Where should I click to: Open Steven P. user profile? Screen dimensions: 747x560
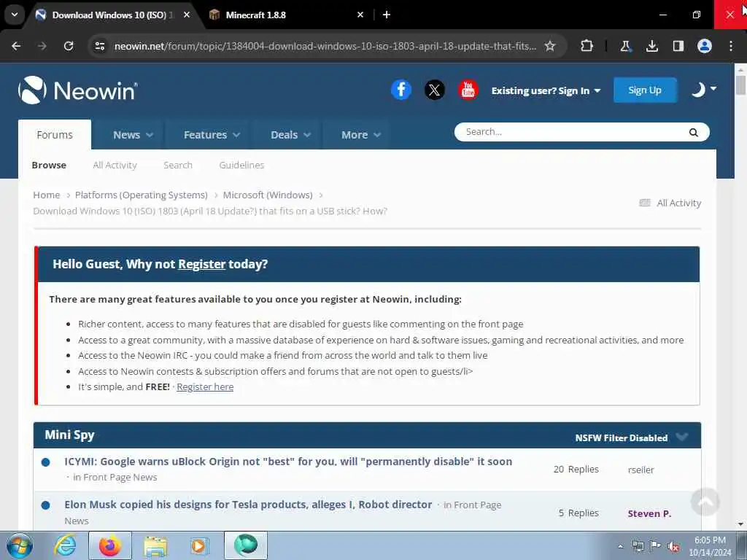coord(649,513)
